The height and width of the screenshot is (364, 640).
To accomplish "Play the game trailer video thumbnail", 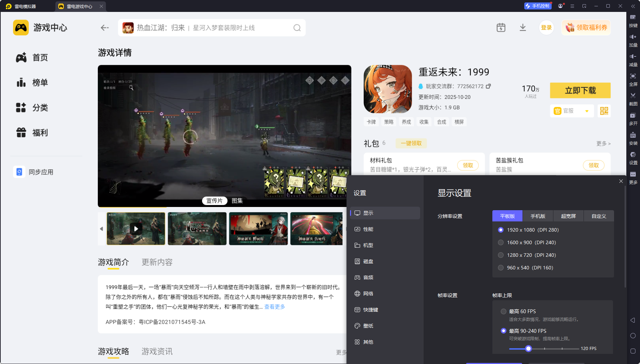I will 136,228.
